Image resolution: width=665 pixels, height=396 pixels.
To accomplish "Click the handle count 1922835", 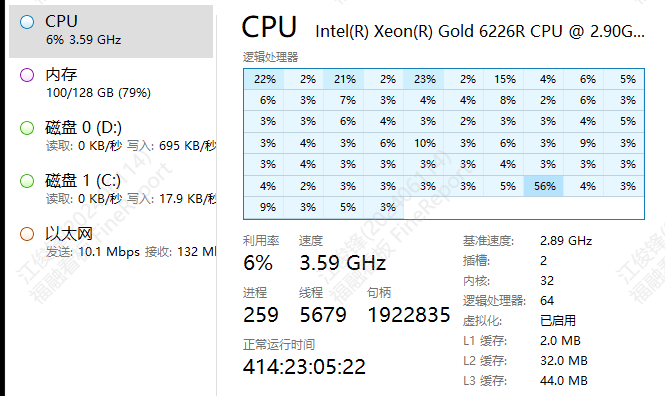I will click(408, 315).
